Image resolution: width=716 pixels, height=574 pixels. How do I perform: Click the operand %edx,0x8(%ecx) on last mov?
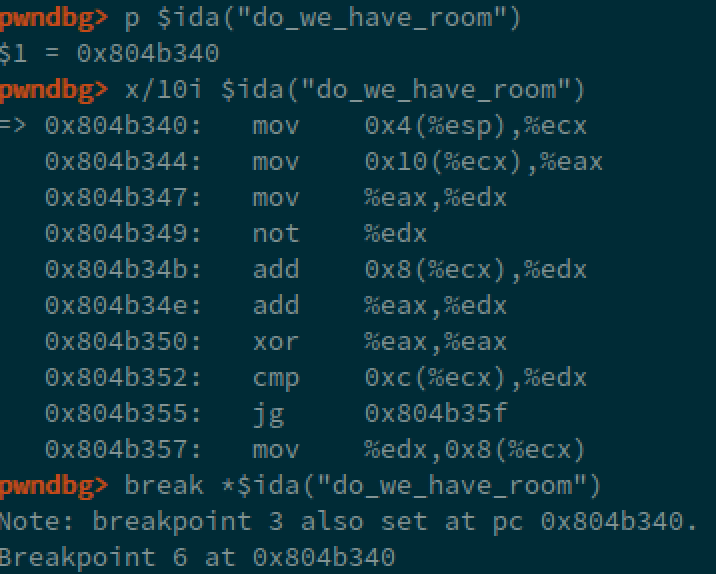coord(475,449)
